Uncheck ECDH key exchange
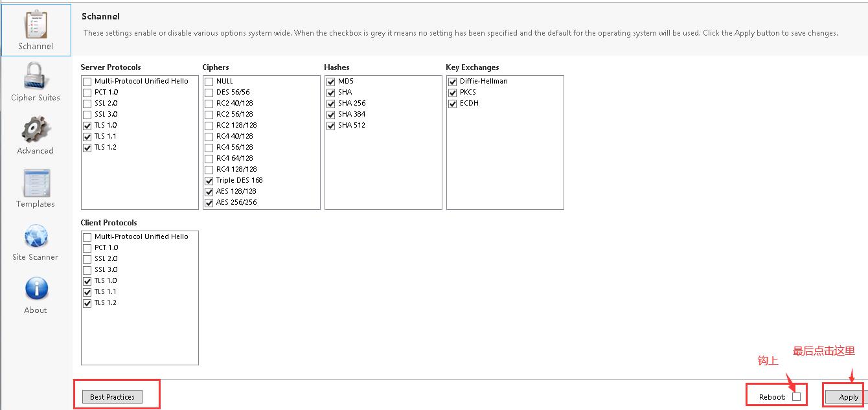 pyautogui.click(x=452, y=104)
